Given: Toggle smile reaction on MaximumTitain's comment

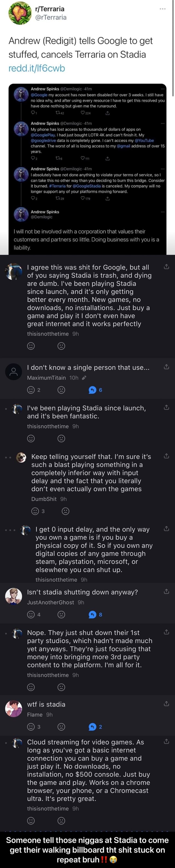Looking at the screenshot, I should click(x=31, y=390).
